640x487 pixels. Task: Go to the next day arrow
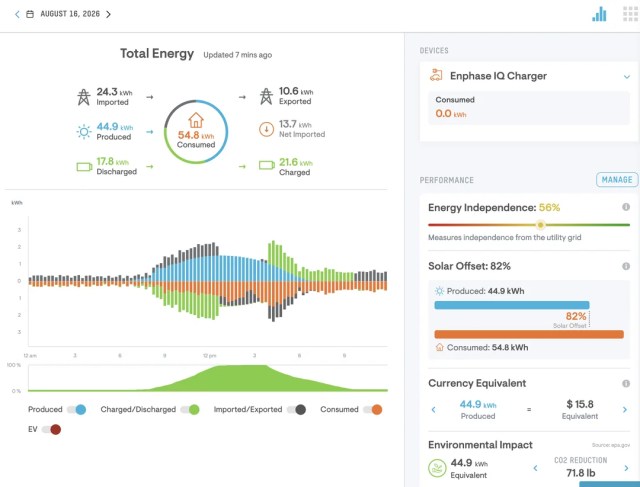pyautogui.click(x=108, y=14)
